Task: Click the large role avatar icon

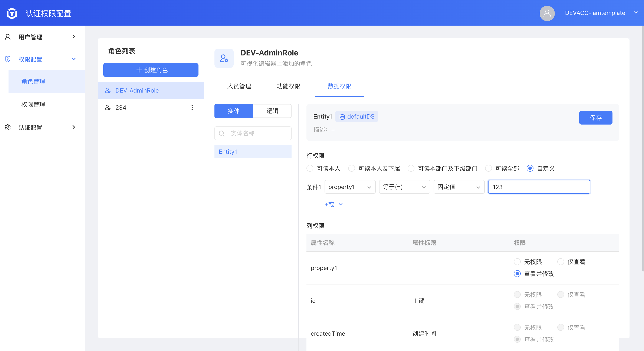Action: 224,58
